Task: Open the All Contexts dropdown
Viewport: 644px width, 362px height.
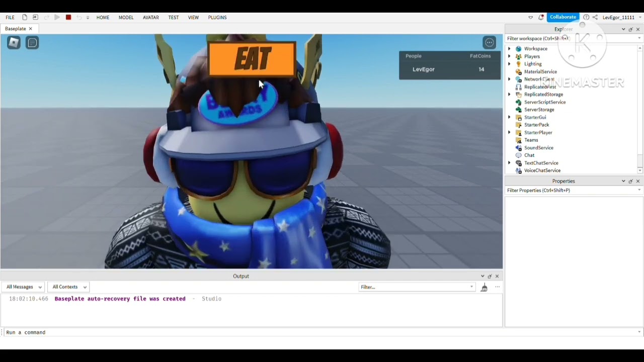Action: pyautogui.click(x=68, y=287)
